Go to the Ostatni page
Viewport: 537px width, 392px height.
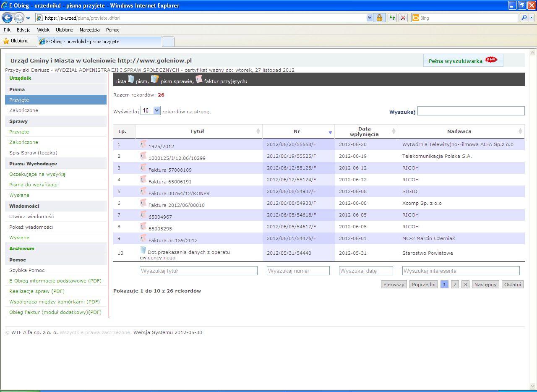513,285
